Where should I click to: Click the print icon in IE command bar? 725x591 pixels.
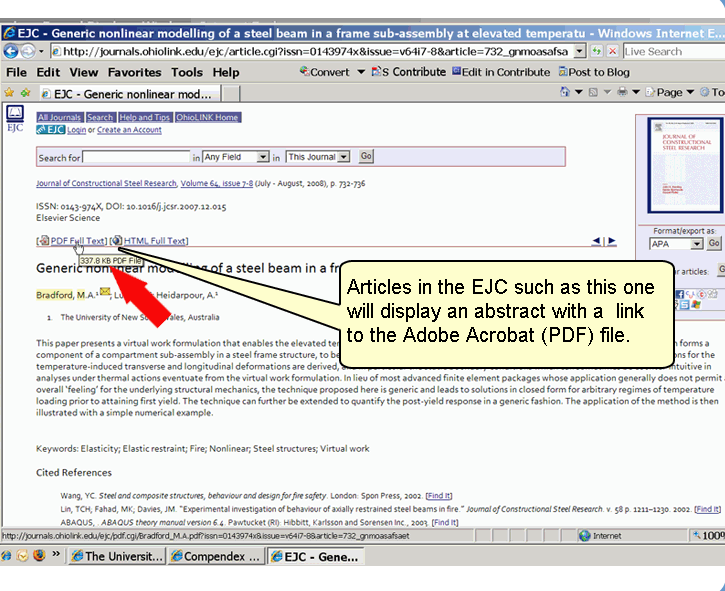point(623,93)
